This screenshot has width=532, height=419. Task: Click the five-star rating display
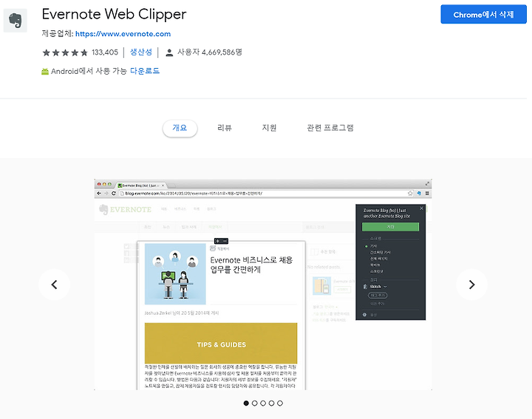click(65, 52)
